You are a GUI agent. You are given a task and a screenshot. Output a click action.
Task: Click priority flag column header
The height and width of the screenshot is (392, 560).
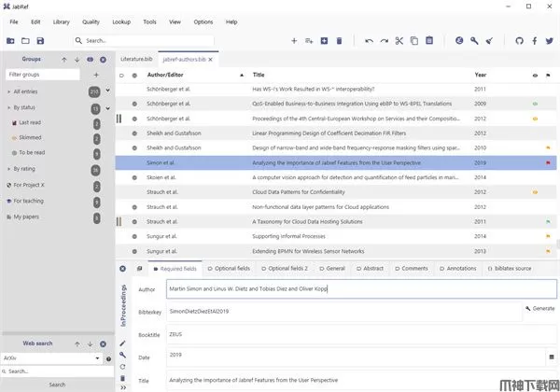click(x=548, y=75)
